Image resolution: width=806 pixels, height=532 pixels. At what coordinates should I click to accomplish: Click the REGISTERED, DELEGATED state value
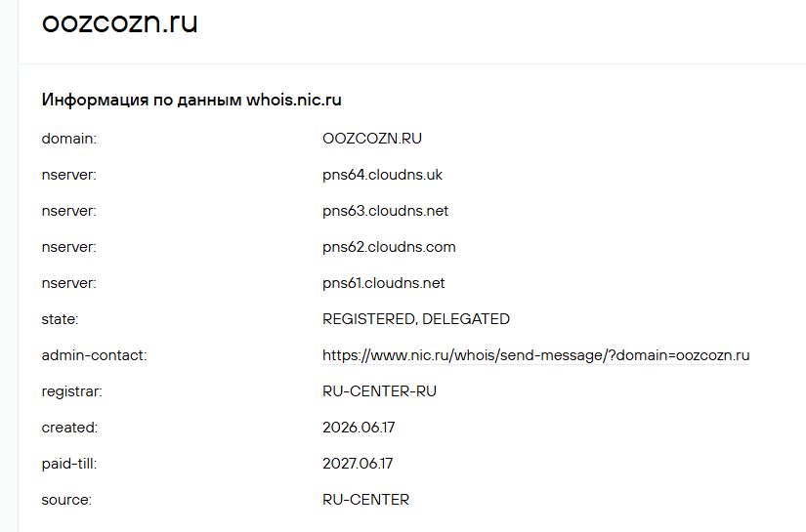[416, 319]
